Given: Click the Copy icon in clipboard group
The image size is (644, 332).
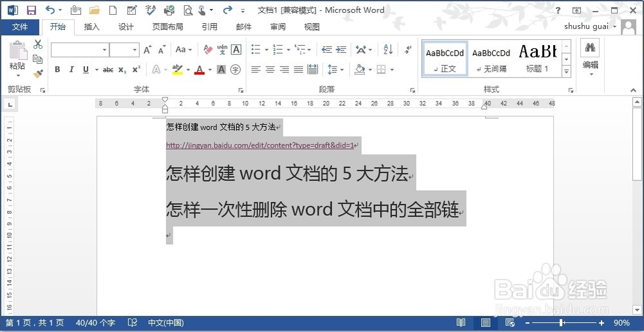Looking at the screenshot, I should 38,59.
